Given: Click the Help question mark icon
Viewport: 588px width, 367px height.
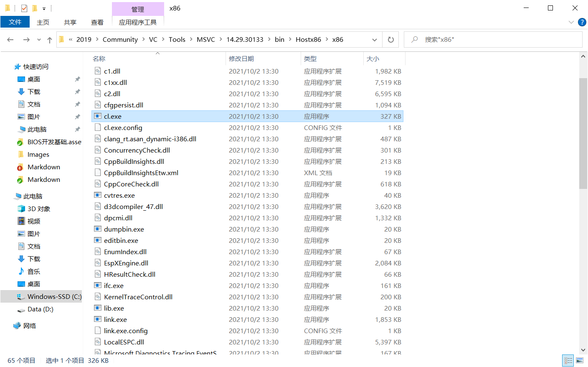Looking at the screenshot, I should (x=582, y=22).
